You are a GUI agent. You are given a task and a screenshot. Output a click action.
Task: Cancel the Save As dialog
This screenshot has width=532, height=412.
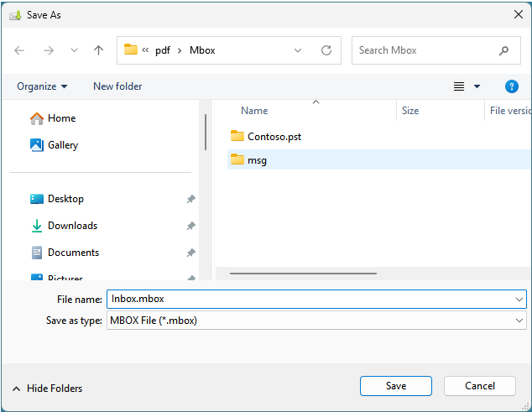(479, 386)
